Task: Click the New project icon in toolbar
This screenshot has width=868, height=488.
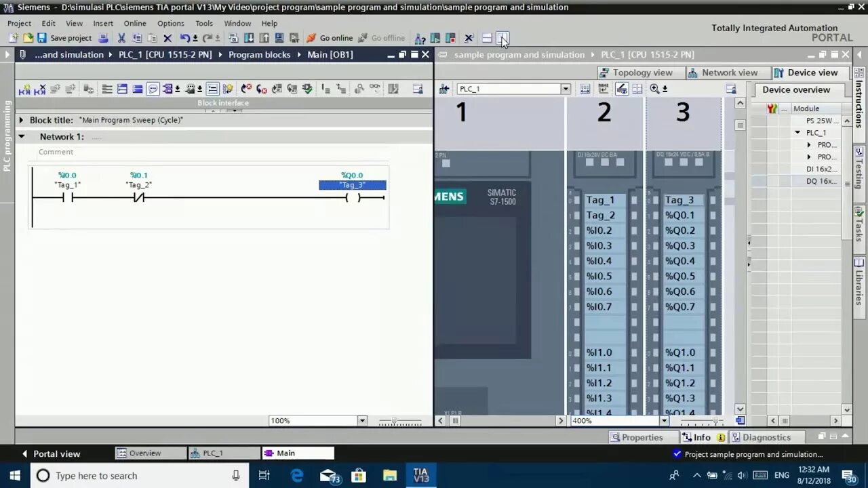Action: [x=13, y=39]
